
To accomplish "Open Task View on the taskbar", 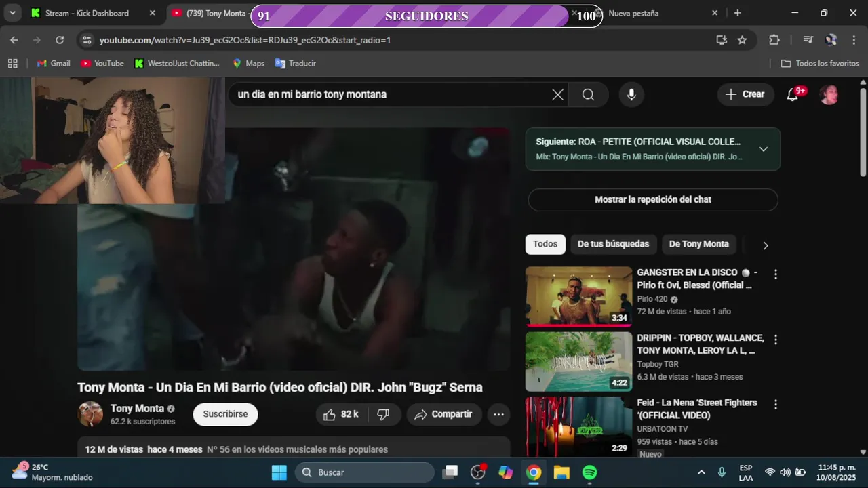I will pos(450,472).
